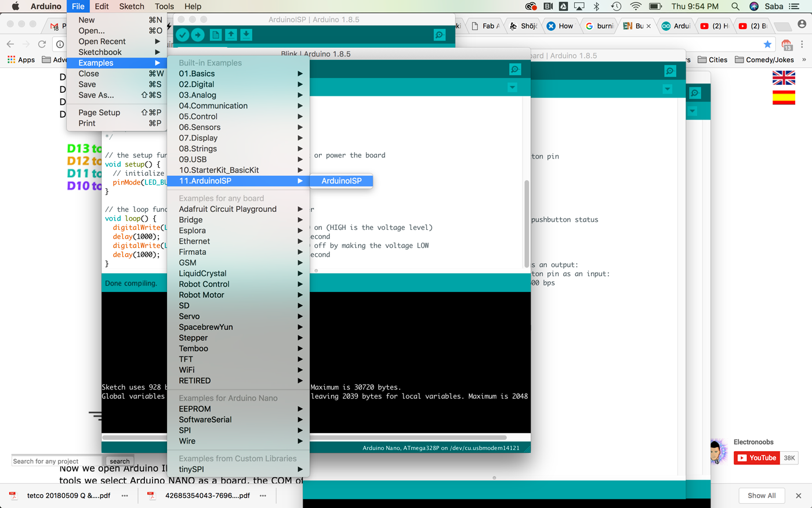Open the File menu in the menu bar

78,6
